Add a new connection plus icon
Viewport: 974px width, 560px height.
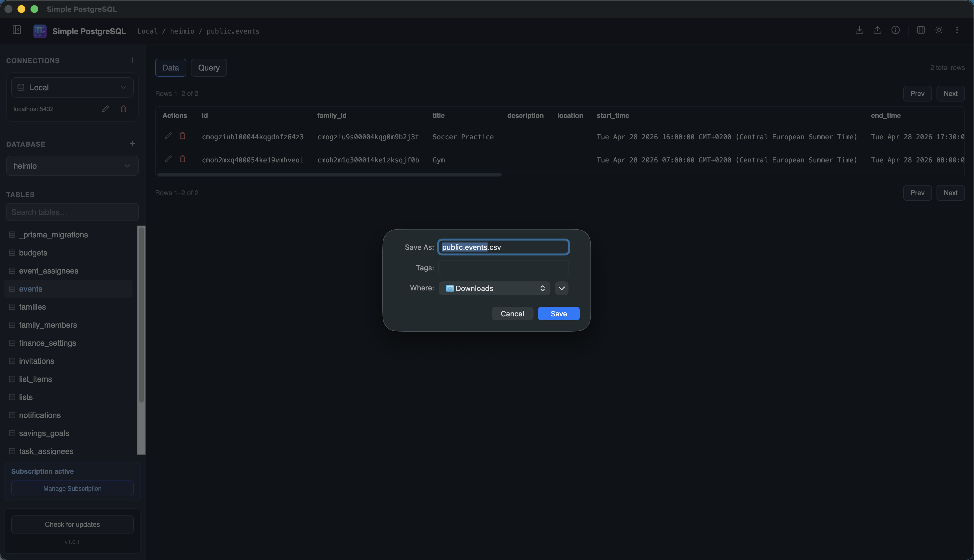pos(132,60)
